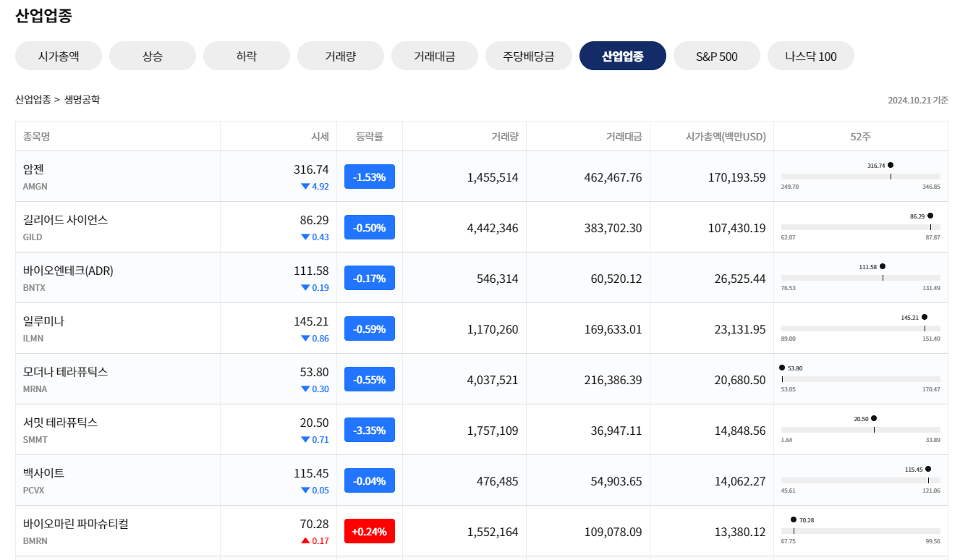Image resolution: width=960 pixels, height=560 pixels.
Task: Click the 시세 column header
Action: point(320,136)
